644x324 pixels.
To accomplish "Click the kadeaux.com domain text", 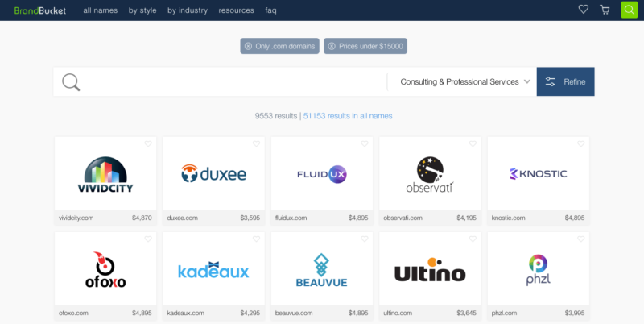I will point(186,313).
